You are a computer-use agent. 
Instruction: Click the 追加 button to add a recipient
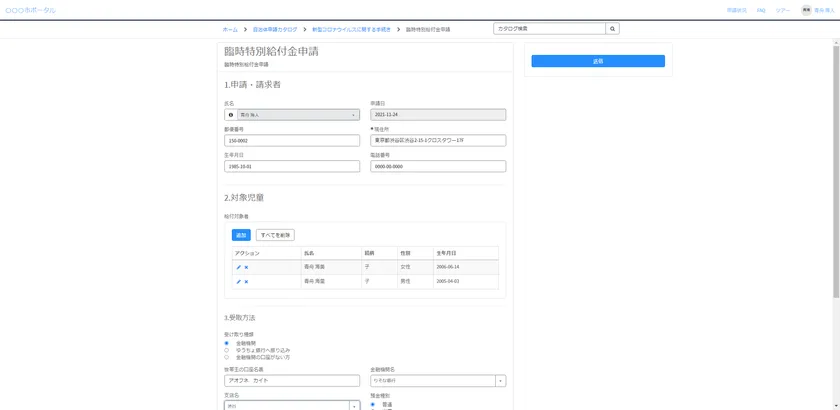pos(241,235)
